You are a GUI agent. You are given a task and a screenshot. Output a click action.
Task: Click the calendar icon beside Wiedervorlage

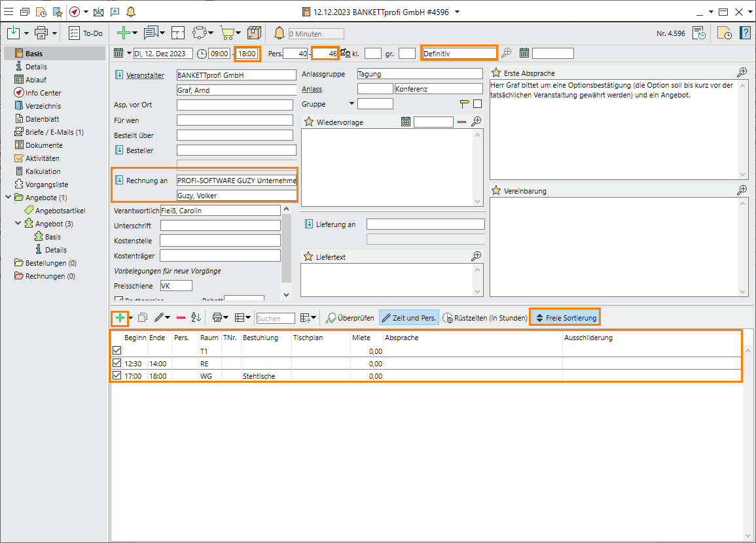point(406,122)
